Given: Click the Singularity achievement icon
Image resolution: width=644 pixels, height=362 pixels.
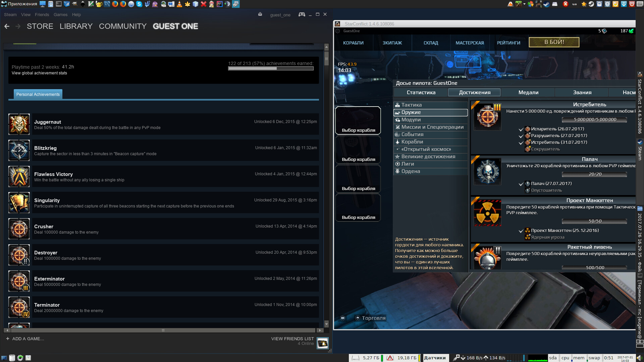Looking at the screenshot, I should click(x=19, y=203).
